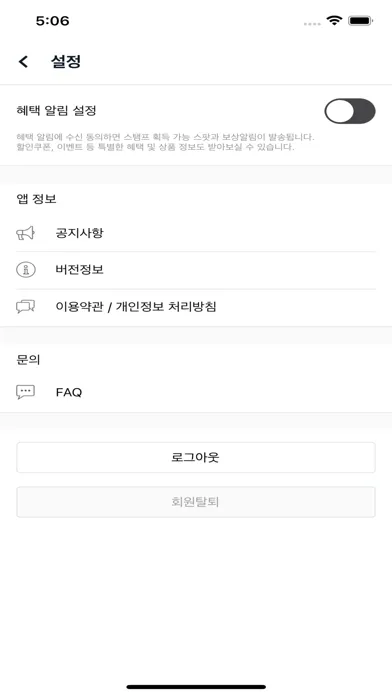Tap the back arrow next to 설정

pyautogui.click(x=24, y=62)
